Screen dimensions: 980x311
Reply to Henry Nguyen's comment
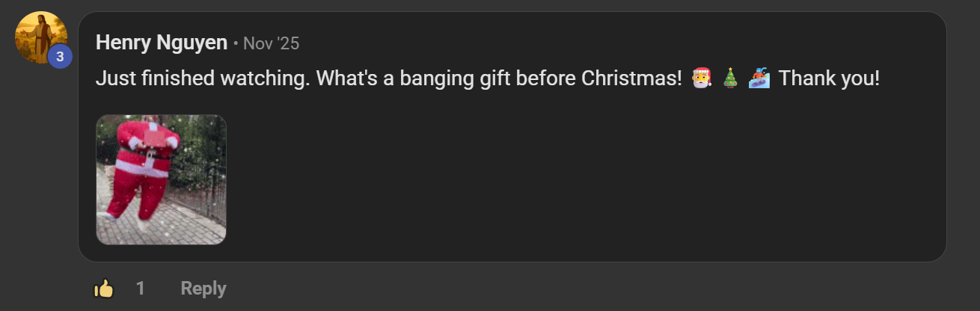(203, 289)
